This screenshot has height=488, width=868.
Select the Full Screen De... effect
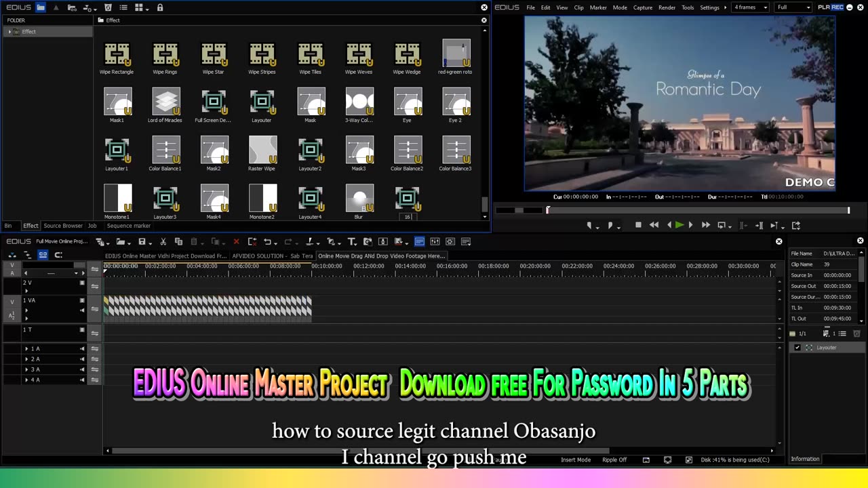pyautogui.click(x=214, y=106)
